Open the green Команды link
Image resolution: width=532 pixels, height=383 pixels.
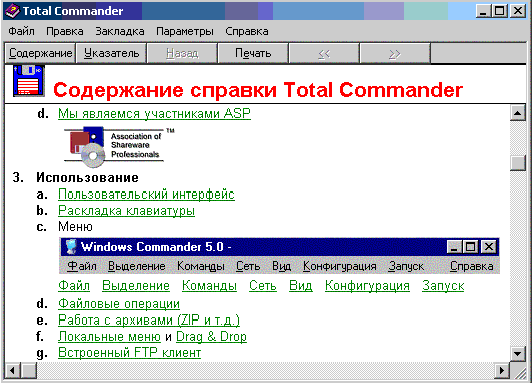point(209,286)
